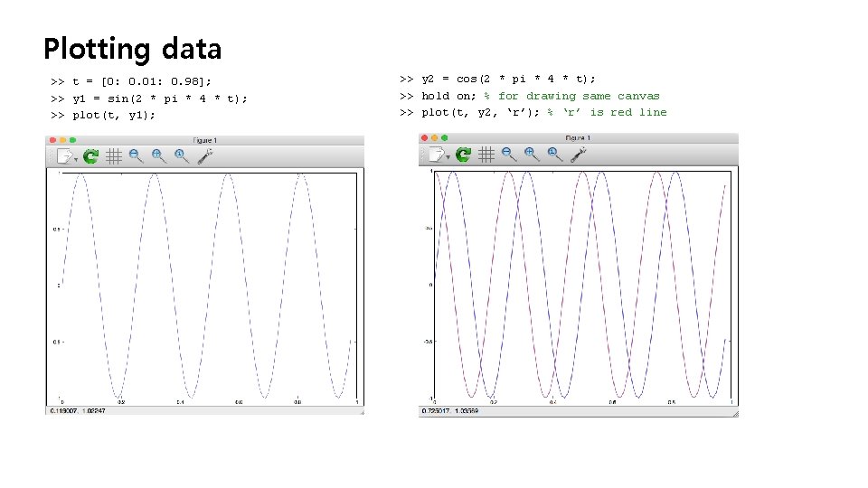Click the resize grip of the right figure window
868x488 pixels.
click(735, 414)
